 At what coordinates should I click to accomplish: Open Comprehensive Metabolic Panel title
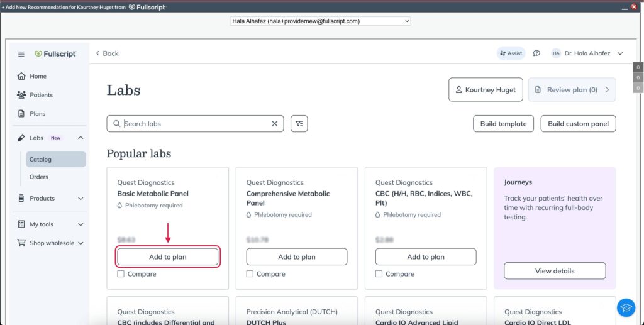pos(288,198)
